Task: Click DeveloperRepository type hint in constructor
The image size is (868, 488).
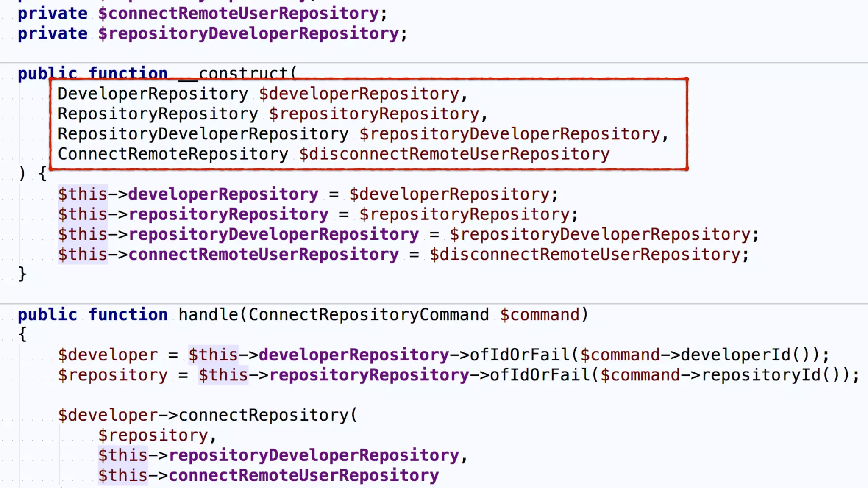Action: pos(153,94)
